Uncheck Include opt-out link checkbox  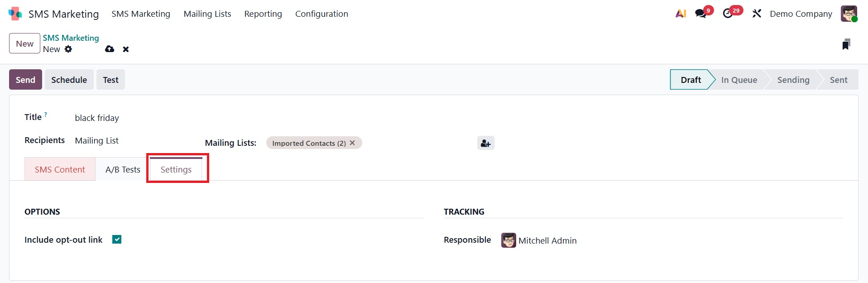[x=117, y=240]
